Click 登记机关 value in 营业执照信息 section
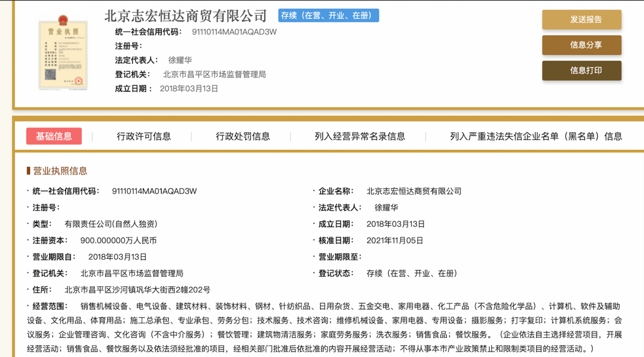 (132, 274)
